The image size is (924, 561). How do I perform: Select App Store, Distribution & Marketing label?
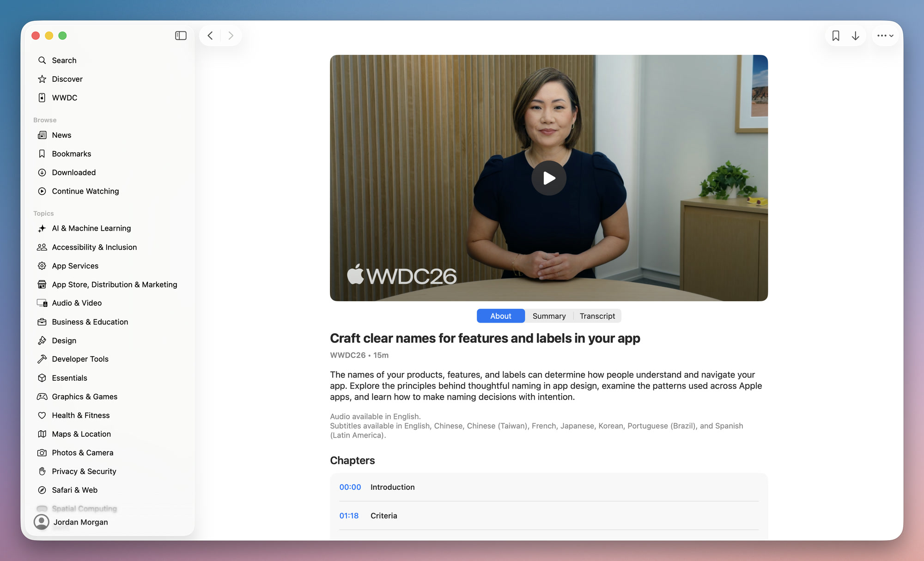pyautogui.click(x=115, y=284)
